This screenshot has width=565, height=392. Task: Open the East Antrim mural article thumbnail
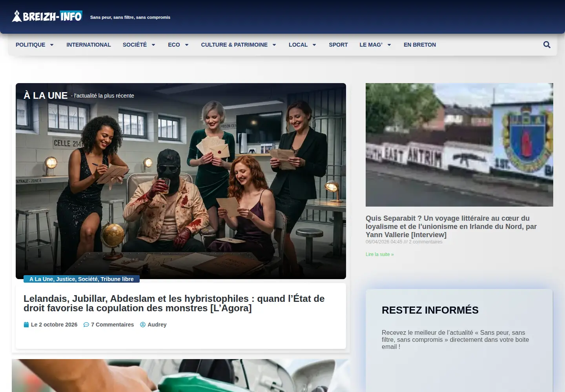(x=459, y=145)
